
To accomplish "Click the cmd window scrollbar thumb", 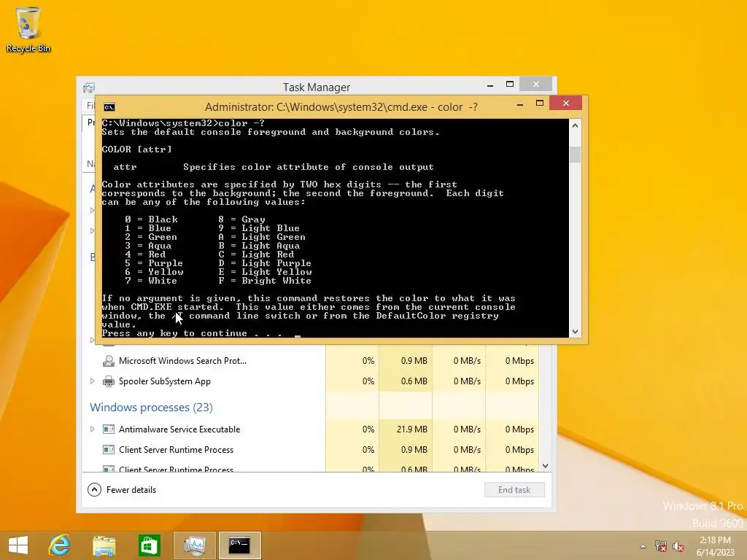I will point(575,155).
